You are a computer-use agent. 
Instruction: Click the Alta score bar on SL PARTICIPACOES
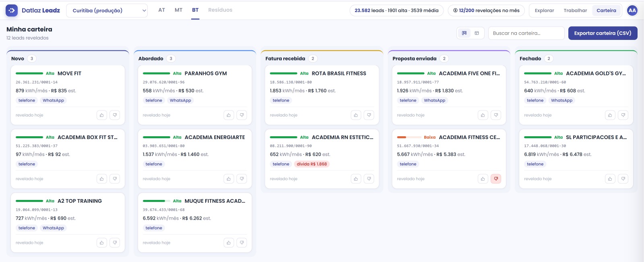(538, 137)
